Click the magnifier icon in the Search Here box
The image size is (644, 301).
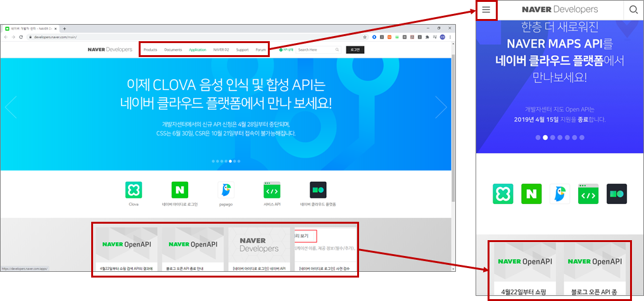tap(337, 50)
